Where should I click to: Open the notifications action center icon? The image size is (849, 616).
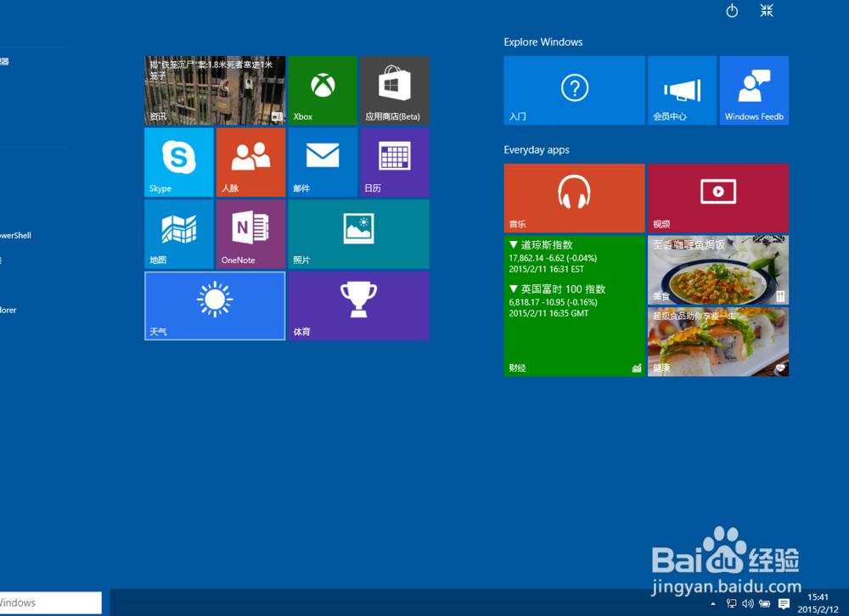pyautogui.click(x=784, y=603)
